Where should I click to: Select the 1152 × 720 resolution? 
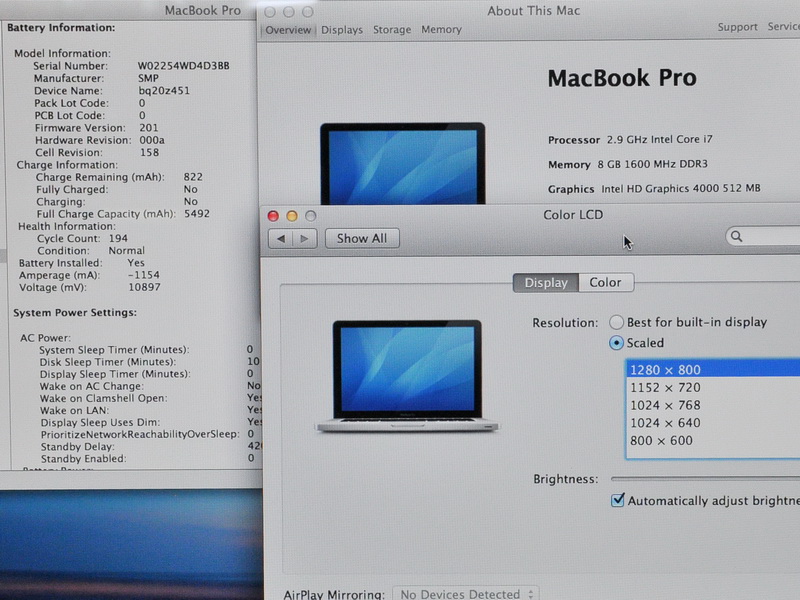point(713,387)
